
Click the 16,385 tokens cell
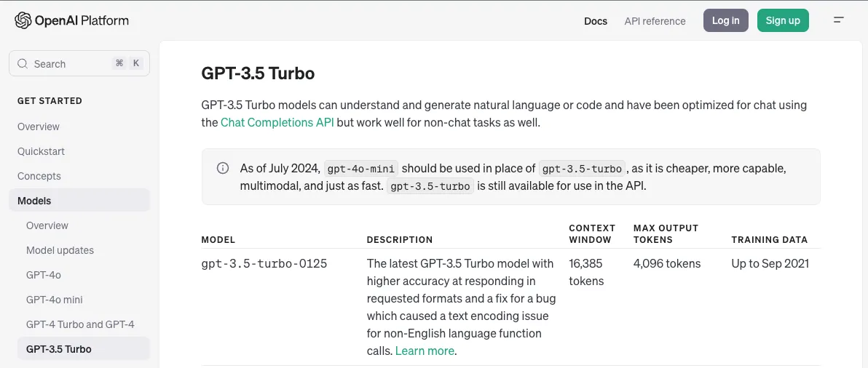(x=586, y=273)
